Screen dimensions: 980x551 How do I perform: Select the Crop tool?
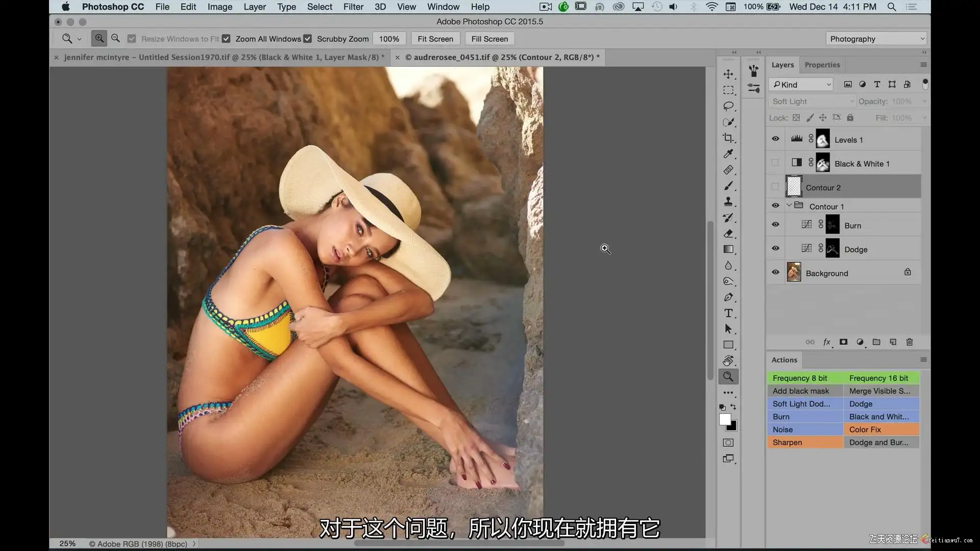click(728, 138)
